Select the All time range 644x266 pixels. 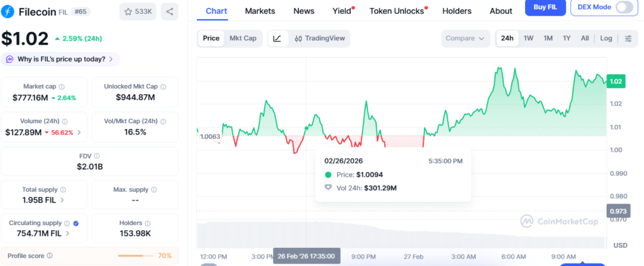585,38
